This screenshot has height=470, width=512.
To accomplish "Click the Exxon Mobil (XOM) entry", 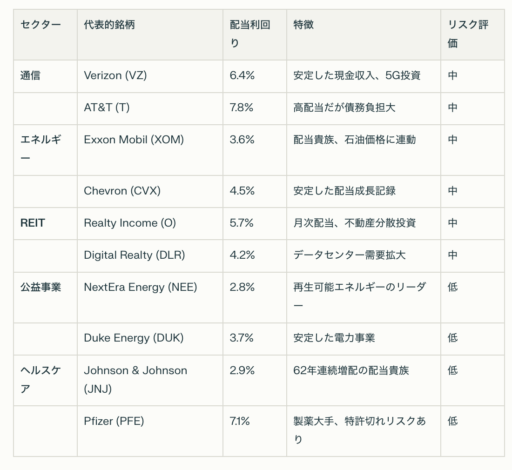I will (134, 140).
